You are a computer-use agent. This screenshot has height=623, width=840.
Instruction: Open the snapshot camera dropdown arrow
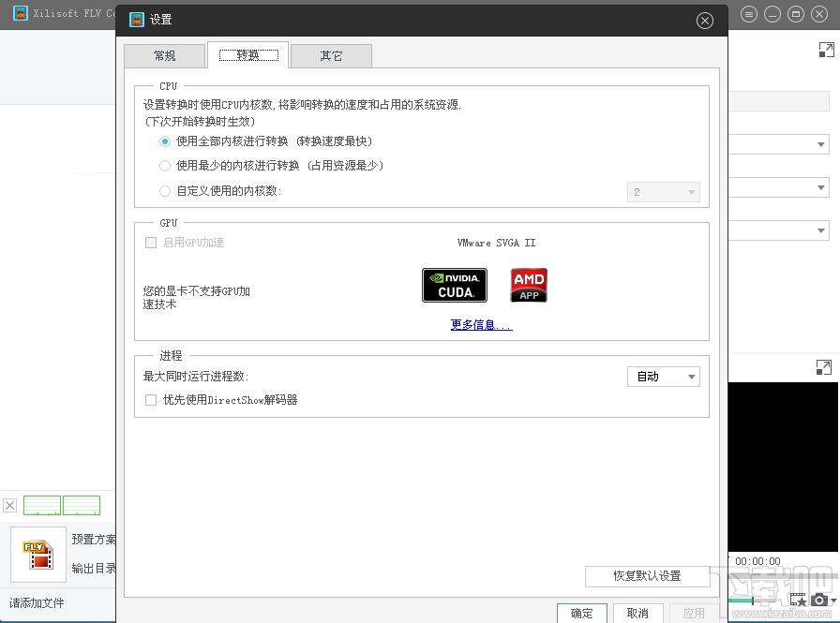833,601
